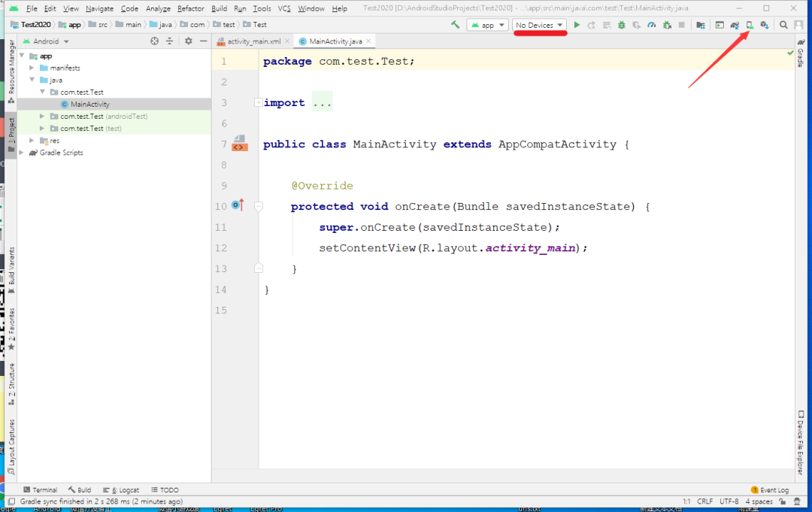Click read-only lock icon in status bar
The image size is (812, 512).
point(783,501)
